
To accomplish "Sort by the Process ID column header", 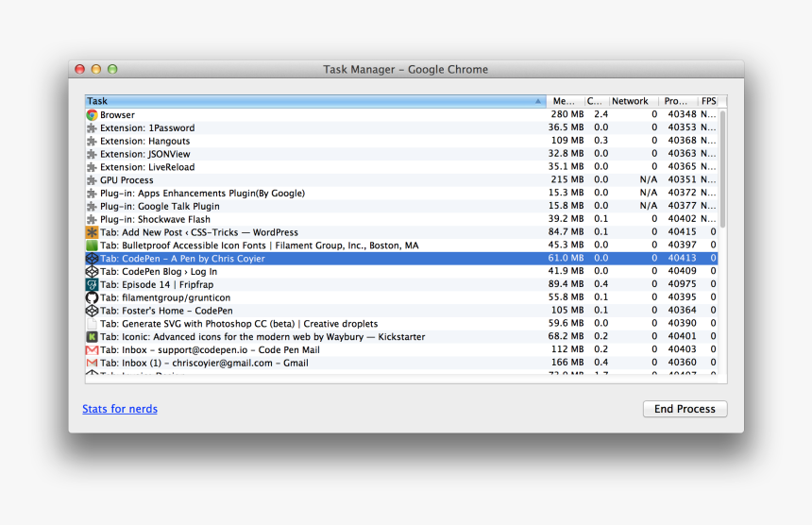I will pos(678,101).
